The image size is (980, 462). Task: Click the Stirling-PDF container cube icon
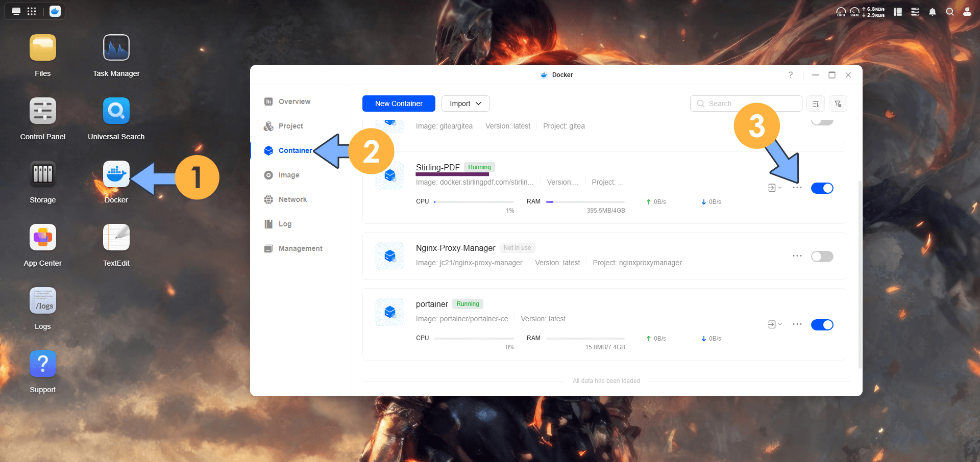(390, 175)
